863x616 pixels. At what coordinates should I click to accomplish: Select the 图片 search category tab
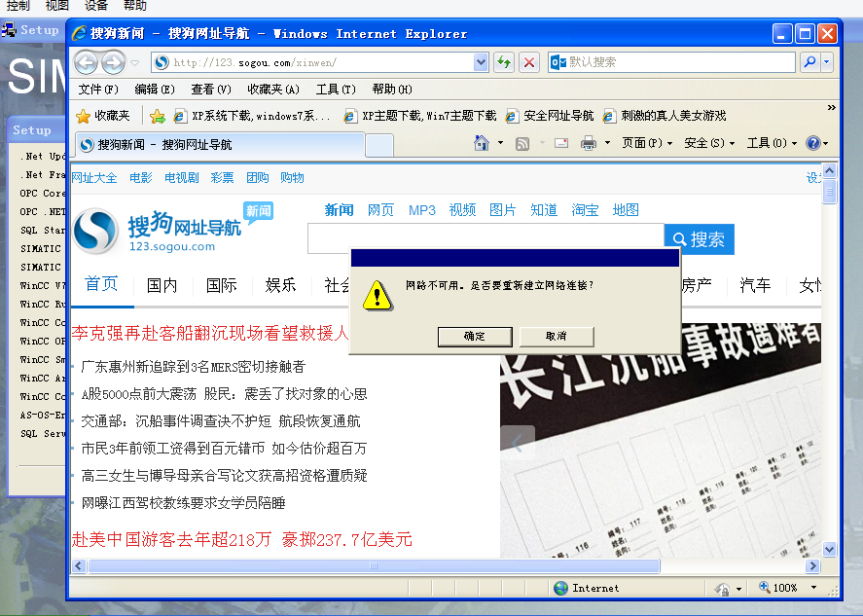click(502, 210)
